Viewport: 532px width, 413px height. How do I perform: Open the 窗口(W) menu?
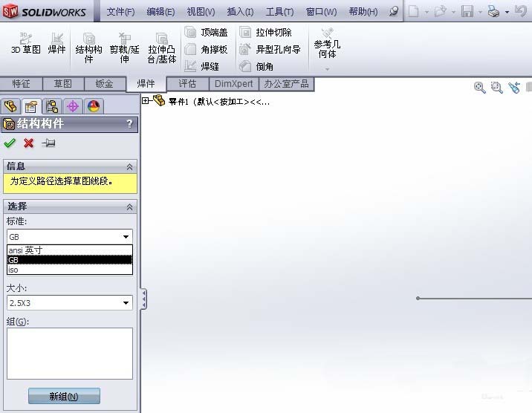(x=321, y=12)
